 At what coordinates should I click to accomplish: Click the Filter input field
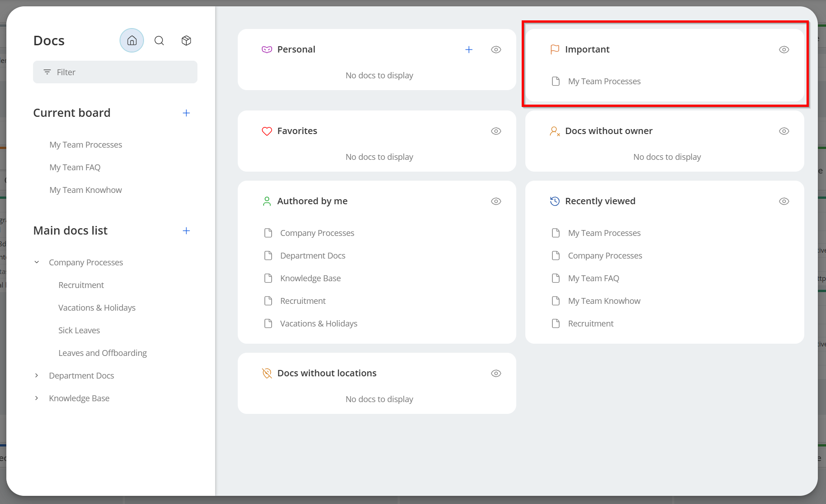(x=115, y=72)
